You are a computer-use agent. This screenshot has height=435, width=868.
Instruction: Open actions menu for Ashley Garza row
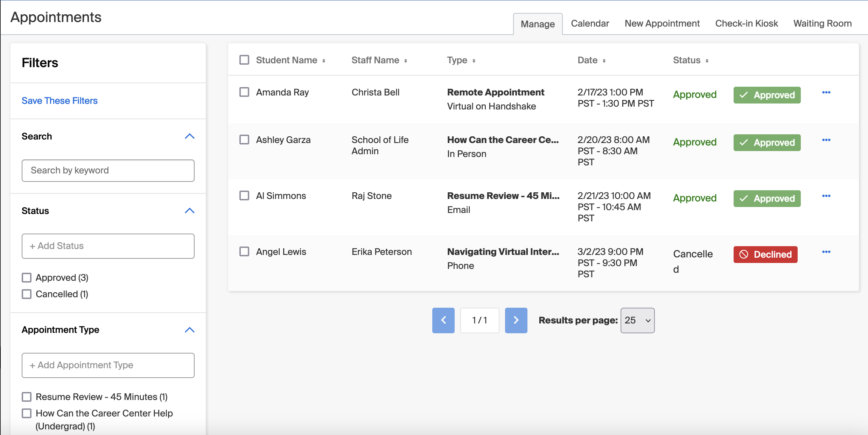pos(826,140)
